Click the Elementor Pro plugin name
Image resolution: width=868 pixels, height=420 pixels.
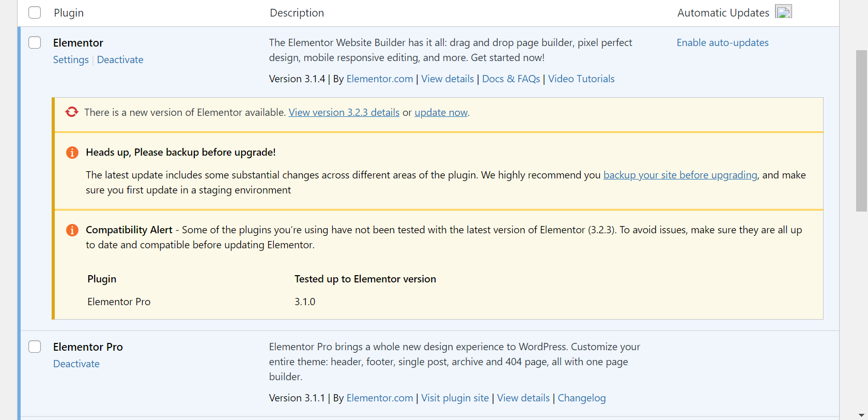(x=88, y=347)
